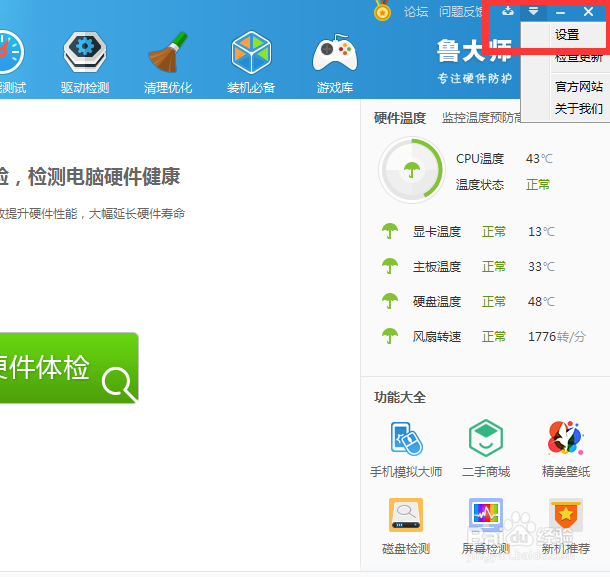Click the gold medal icon
The image size is (610, 577).
click(x=382, y=11)
